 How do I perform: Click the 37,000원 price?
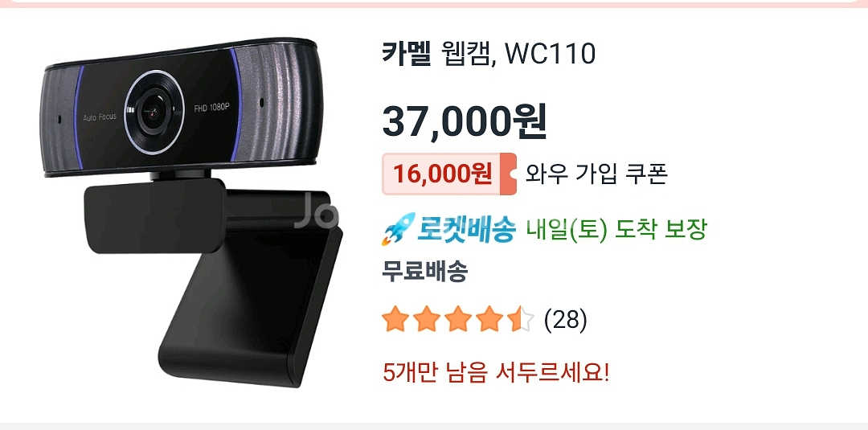tap(465, 120)
